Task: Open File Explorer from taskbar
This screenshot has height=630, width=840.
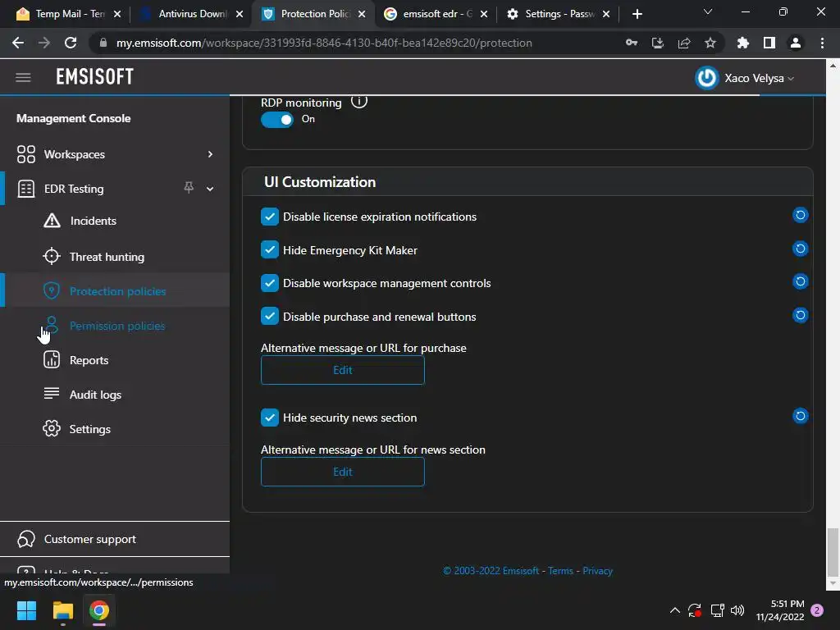Action: click(x=62, y=610)
